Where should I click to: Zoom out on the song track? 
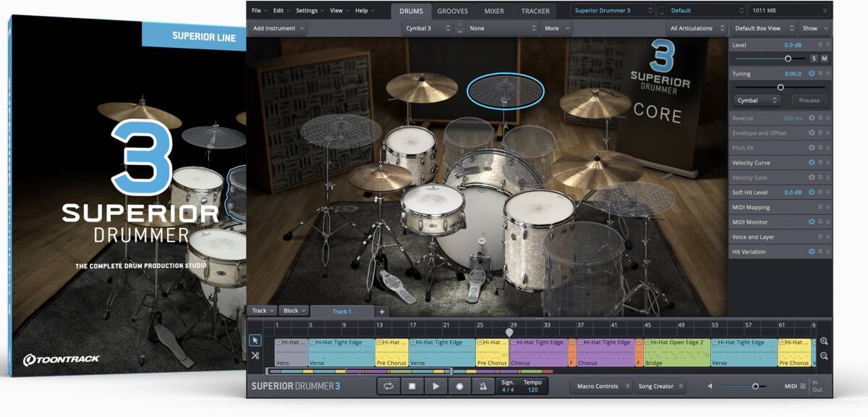click(x=824, y=356)
